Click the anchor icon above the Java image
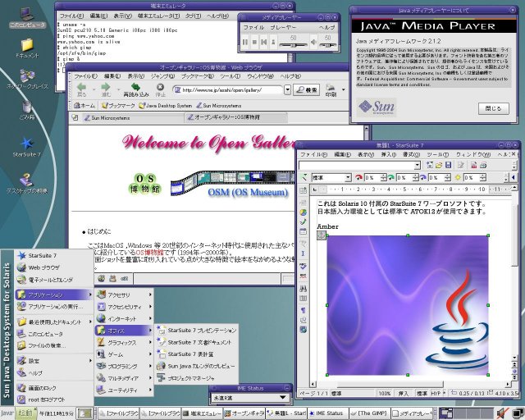Screen dimensions: 525x420 [322, 235]
